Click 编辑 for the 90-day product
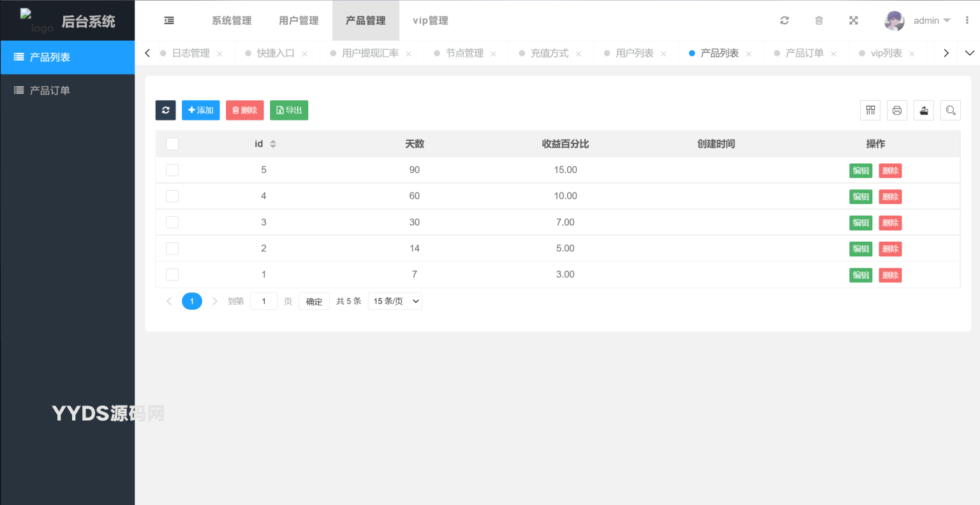Screen dimensions: 980x505 (x=860, y=171)
